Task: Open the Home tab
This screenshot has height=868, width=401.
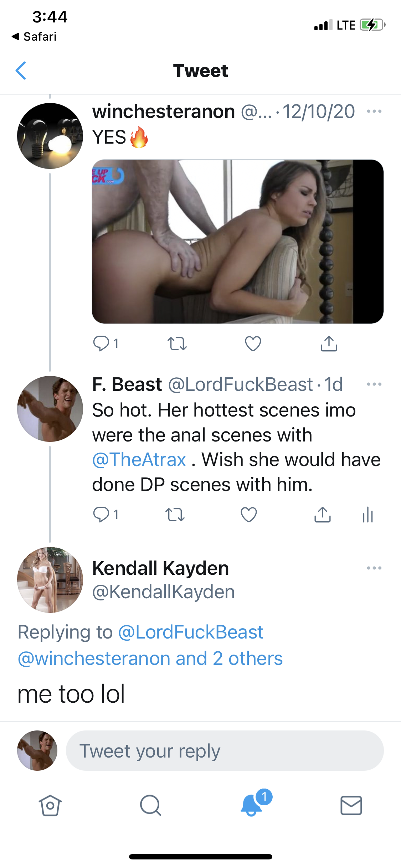Action: click(50, 805)
